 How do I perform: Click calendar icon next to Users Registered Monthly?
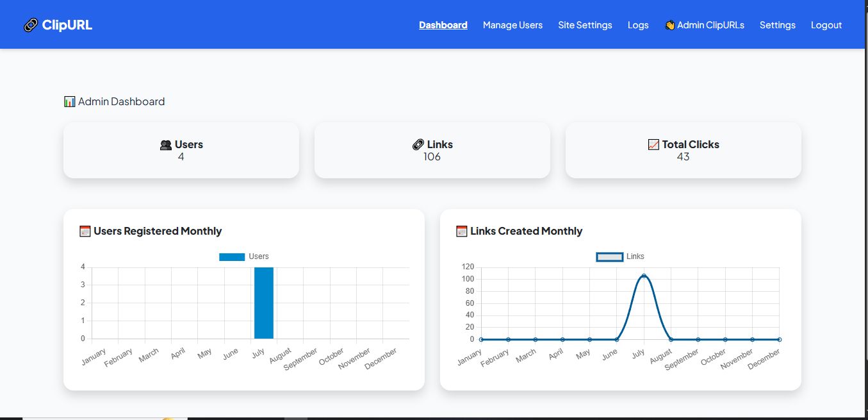point(85,231)
